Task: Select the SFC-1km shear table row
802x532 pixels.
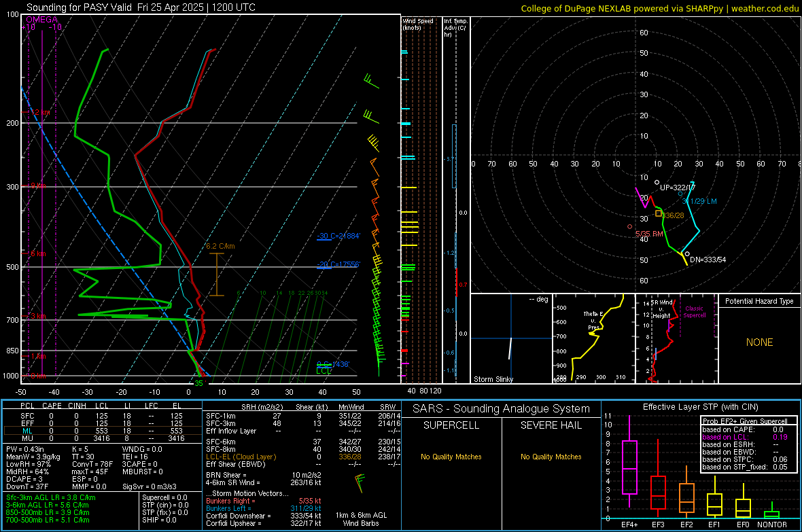Action: [303, 416]
